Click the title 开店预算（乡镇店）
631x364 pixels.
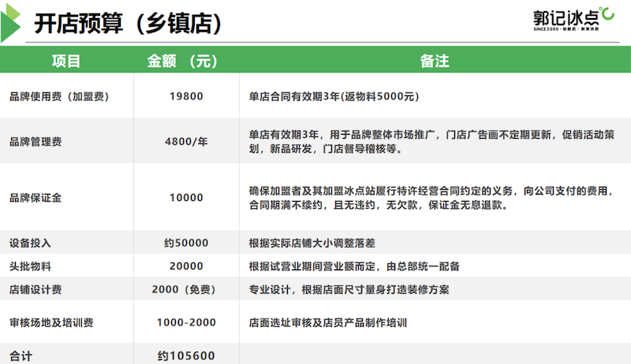(x=129, y=24)
